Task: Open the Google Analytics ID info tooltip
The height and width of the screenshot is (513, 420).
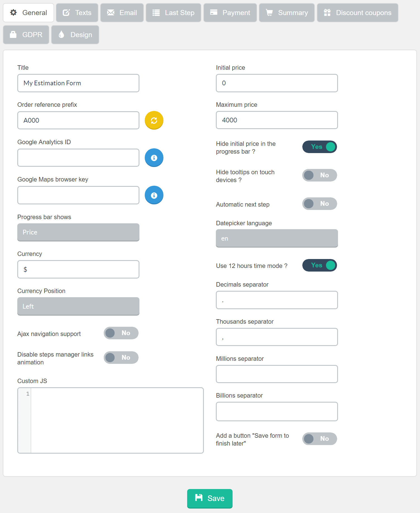Action: click(154, 158)
